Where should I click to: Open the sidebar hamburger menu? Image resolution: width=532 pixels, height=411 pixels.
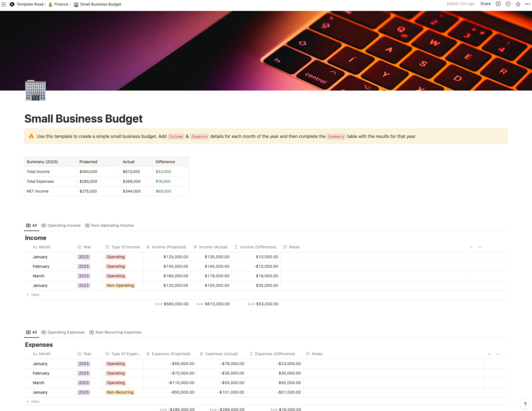[4, 4]
